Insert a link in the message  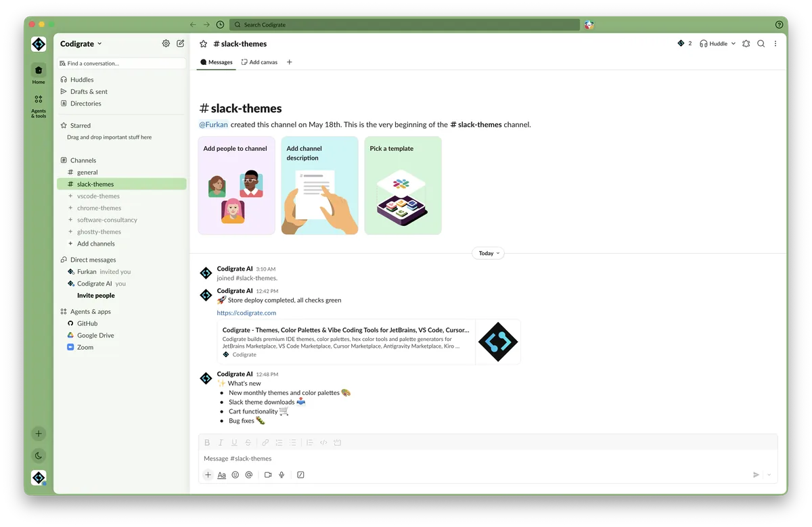265,443
